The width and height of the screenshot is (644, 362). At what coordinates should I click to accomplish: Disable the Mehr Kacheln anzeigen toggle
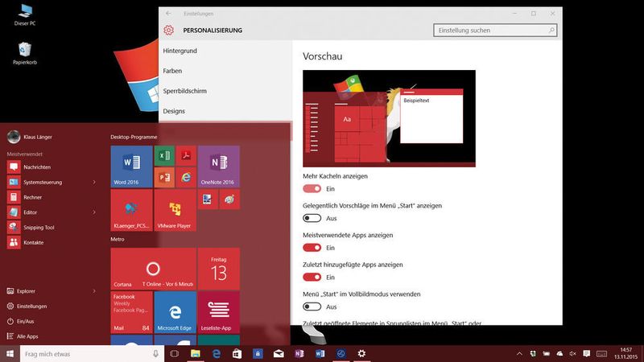tap(312, 188)
